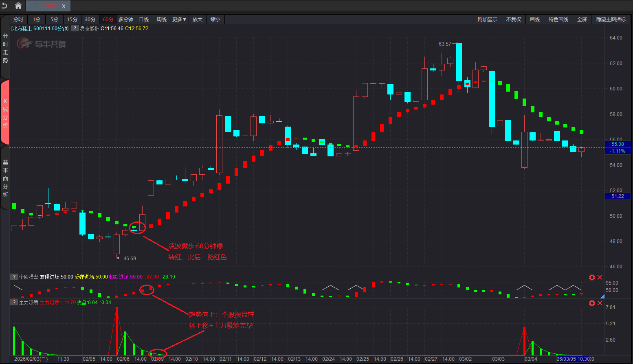Viewport: 633px width, 364px height.
Task: Toggle 附加显示 additional display
Action: 487,20
